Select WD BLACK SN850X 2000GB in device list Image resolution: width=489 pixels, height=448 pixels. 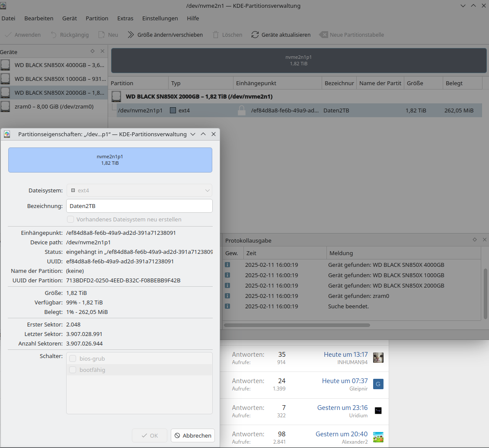[x=54, y=93]
